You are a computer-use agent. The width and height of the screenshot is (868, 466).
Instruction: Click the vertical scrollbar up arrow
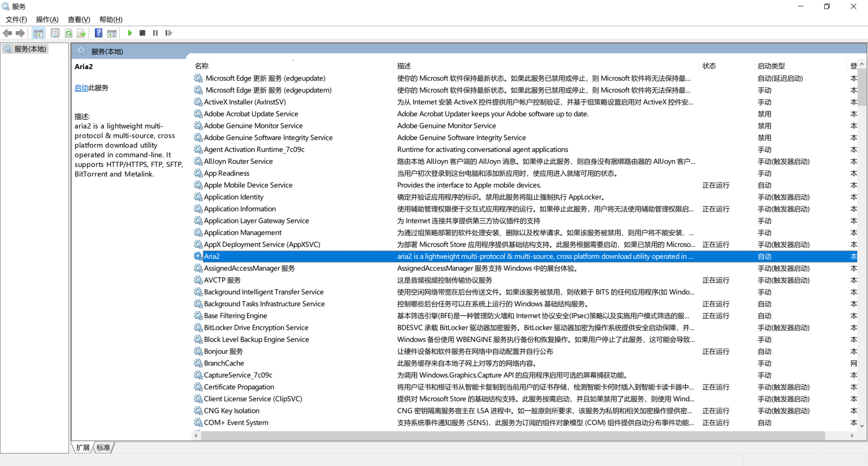(862, 65)
